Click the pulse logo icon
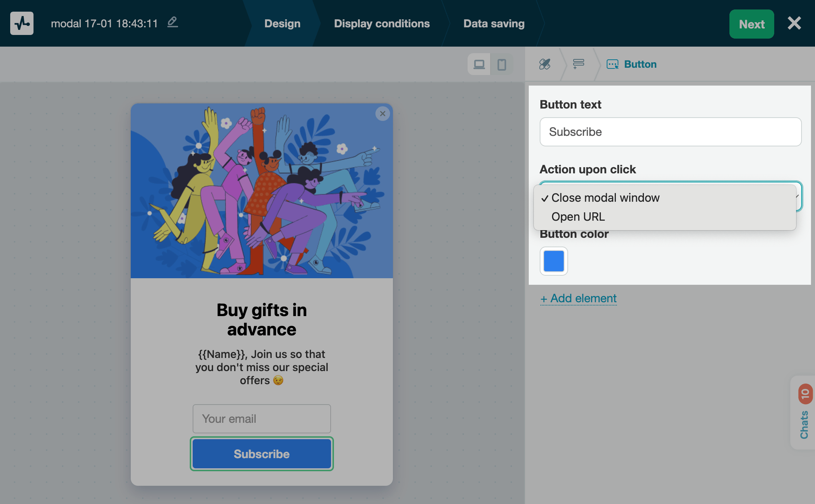 [x=22, y=23]
